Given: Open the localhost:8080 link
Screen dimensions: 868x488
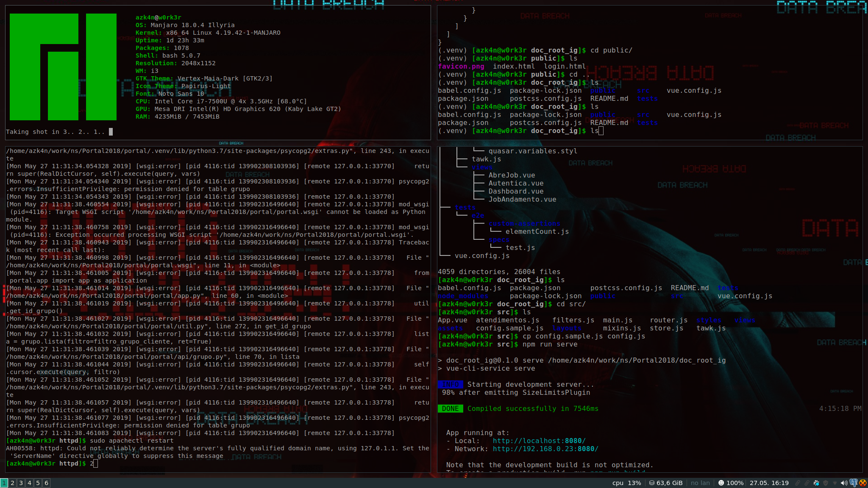Looking at the screenshot, I should pos(539,441).
